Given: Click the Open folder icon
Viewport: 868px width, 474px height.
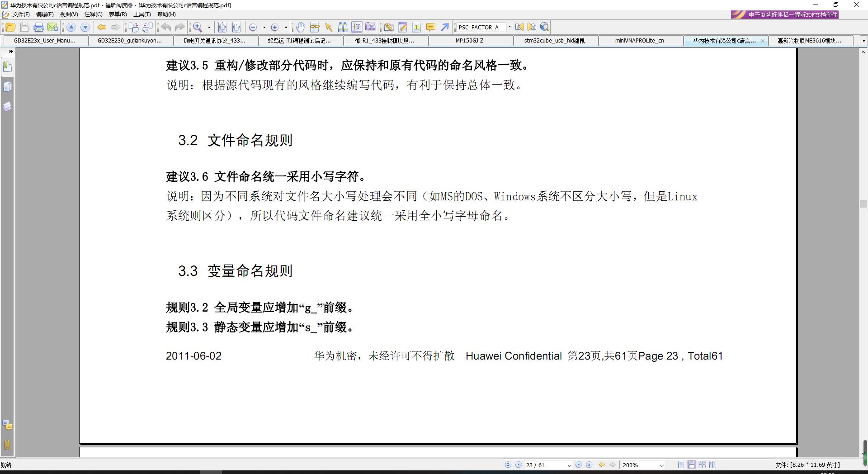Looking at the screenshot, I should click(10, 27).
